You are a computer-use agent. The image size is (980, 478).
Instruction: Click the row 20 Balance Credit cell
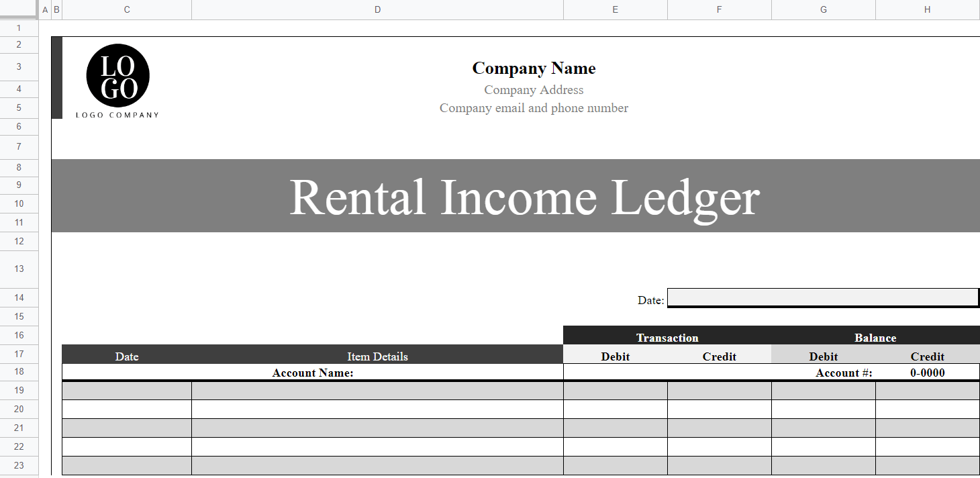pos(928,409)
